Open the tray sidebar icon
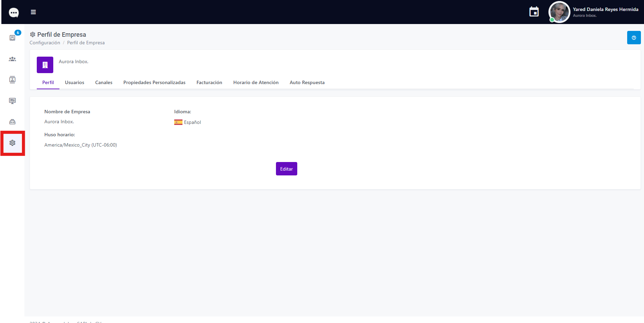 point(12,122)
